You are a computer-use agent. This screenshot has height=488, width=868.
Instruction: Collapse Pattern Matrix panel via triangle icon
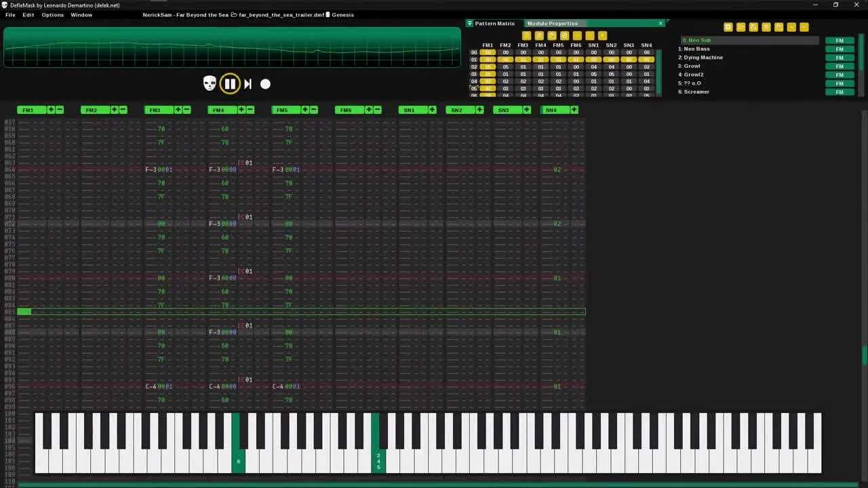click(x=469, y=24)
